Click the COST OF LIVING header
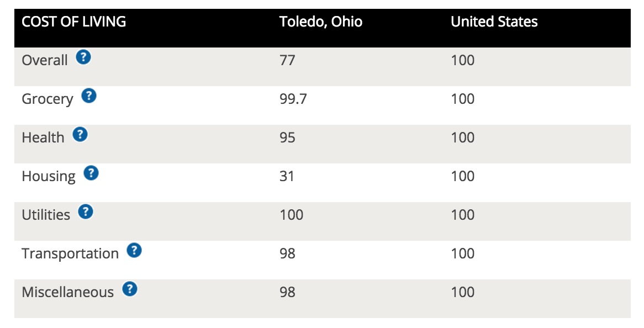This screenshot has height=328, width=644. [74, 22]
